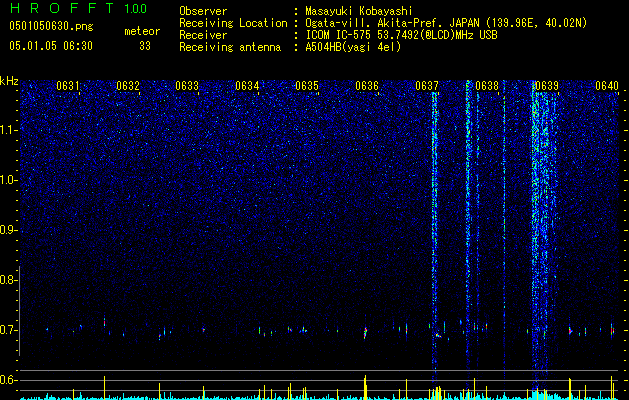The width and height of the screenshot is (629, 400).
Task: Click the Receiving Location field label
Action: click(x=233, y=23)
